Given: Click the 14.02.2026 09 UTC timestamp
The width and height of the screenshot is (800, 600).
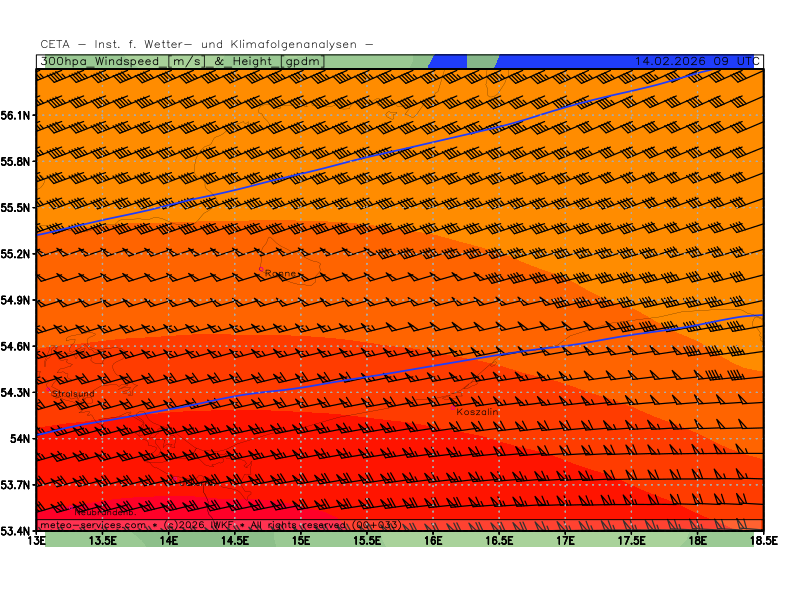Looking at the screenshot, I should point(693,61).
